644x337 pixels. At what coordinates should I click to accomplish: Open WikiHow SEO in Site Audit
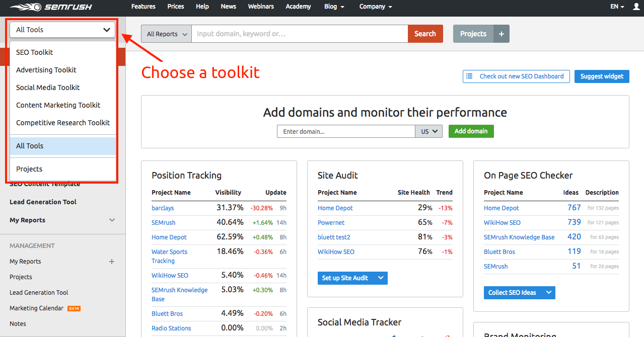coord(336,252)
